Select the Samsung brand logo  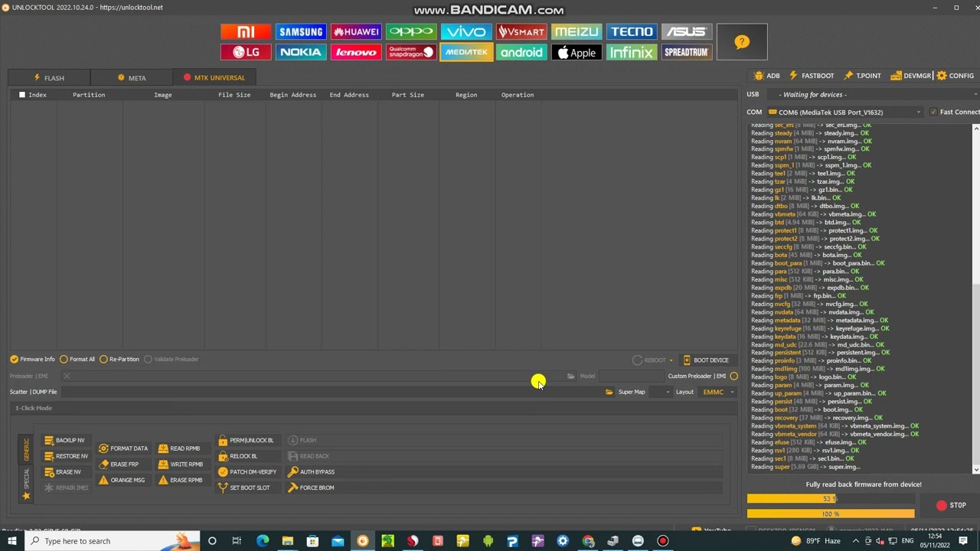click(x=301, y=31)
